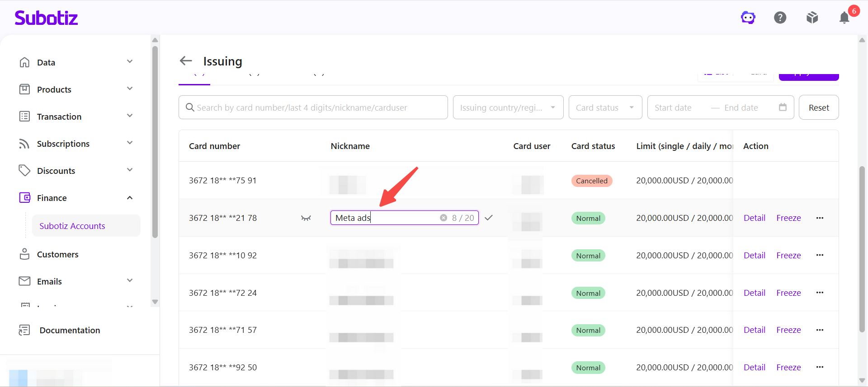Click the Cancelled status badge
The width and height of the screenshot is (868, 387).
[591, 181]
